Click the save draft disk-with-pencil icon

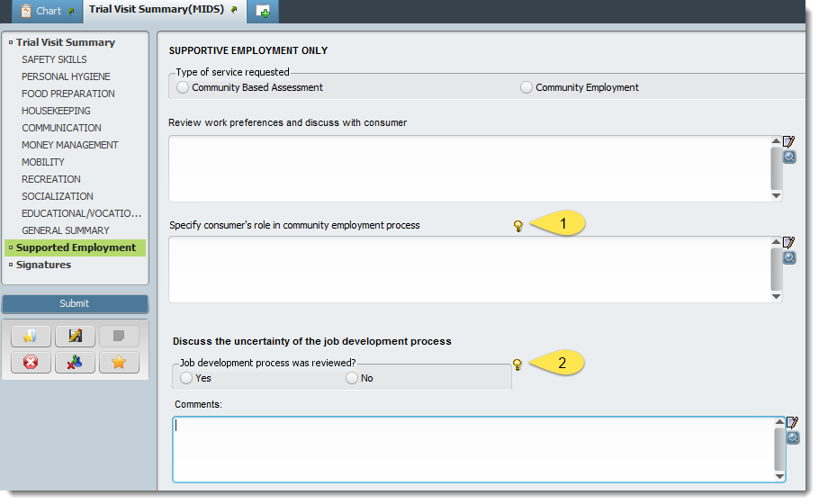click(x=75, y=336)
